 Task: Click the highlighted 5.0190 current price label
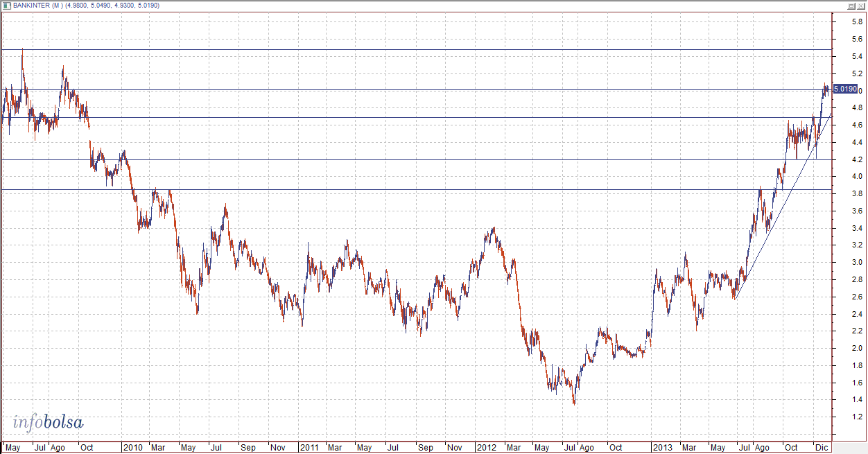coord(845,89)
